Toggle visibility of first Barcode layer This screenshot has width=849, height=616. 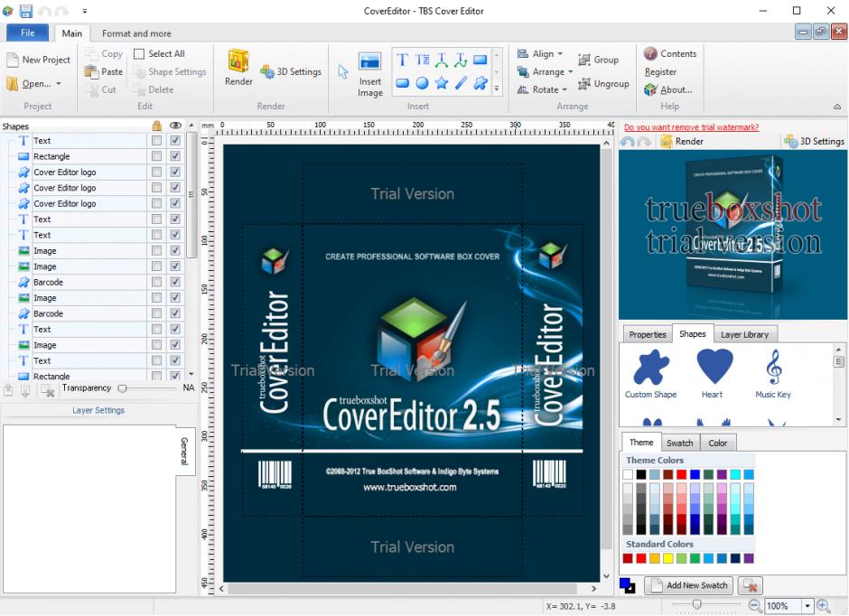pyautogui.click(x=175, y=282)
